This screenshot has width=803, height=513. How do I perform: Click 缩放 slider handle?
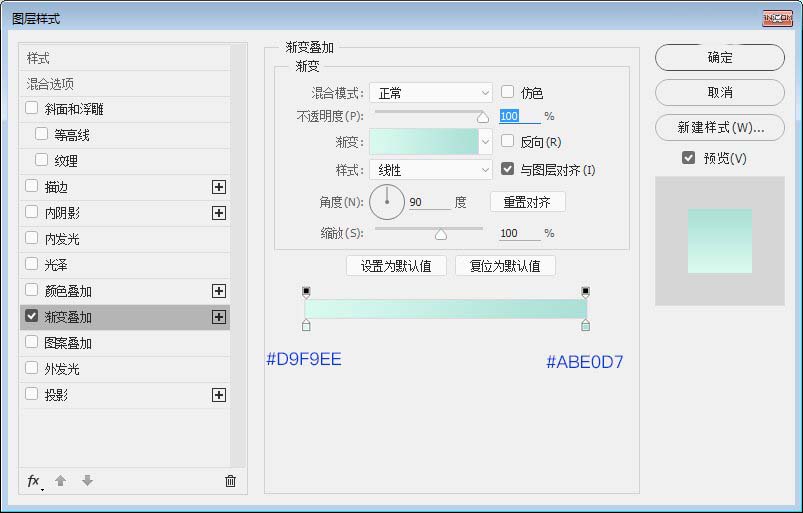441,234
